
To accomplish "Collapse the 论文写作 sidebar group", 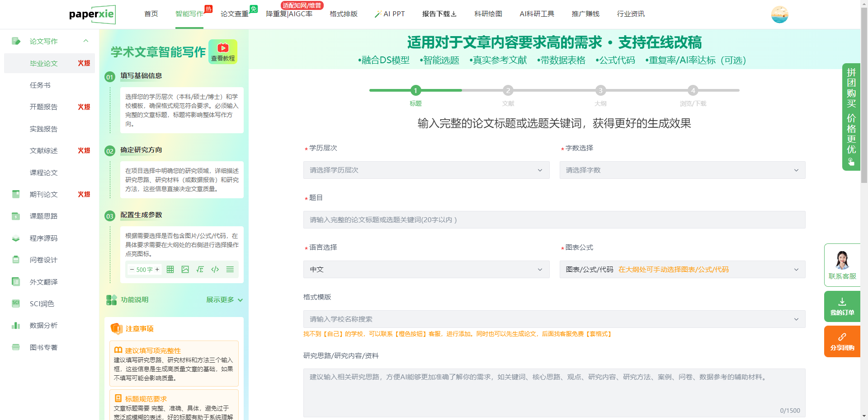I will pos(86,41).
